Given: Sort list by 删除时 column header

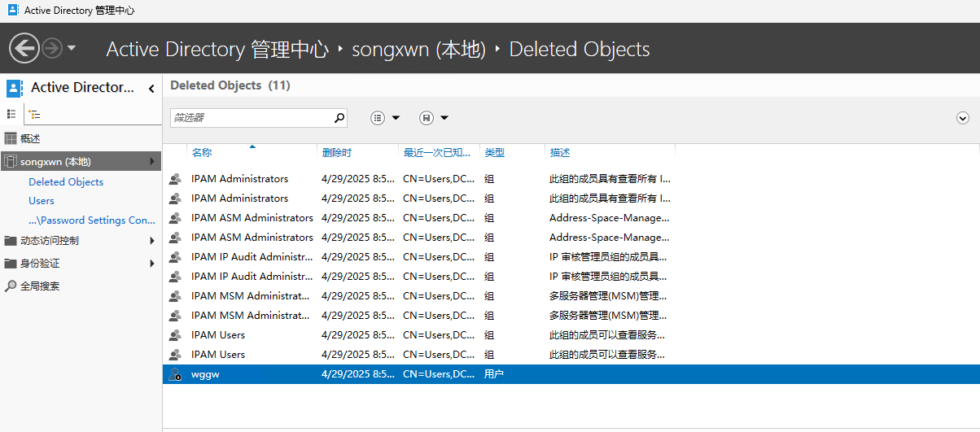Looking at the screenshot, I should tap(336, 153).
